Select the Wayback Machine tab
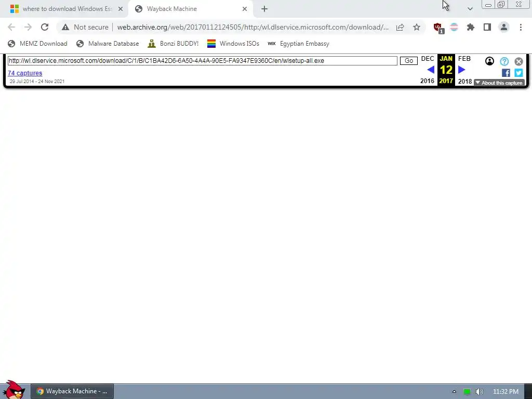532x399 pixels. point(190,9)
